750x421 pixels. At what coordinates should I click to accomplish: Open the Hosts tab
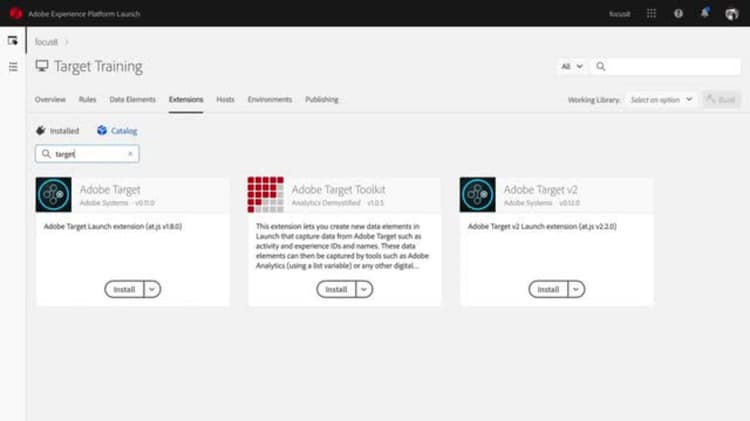[x=225, y=100]
